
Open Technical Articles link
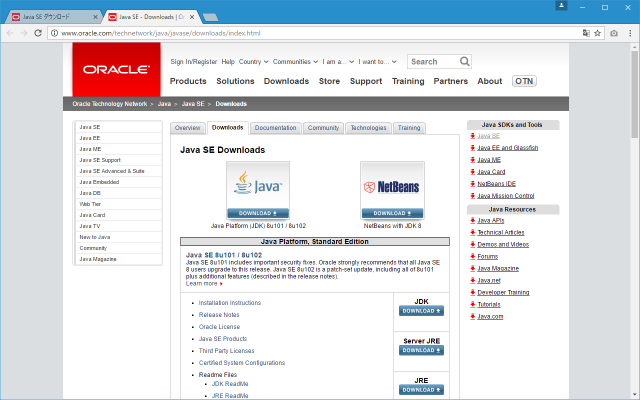(x=501, y=232)
